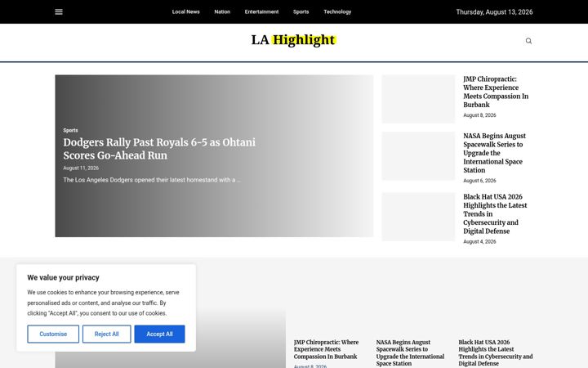Image resolution: width=588 pixels, height=368 pixels.
Task: Open NASA spacewalk article in lower grid
Action: coord(410,352)
